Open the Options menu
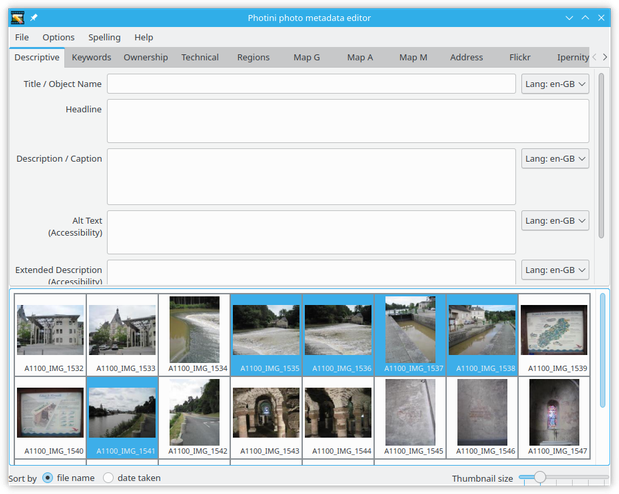The image size is (619, 494). pyautogui.click(x=58, y=38)
